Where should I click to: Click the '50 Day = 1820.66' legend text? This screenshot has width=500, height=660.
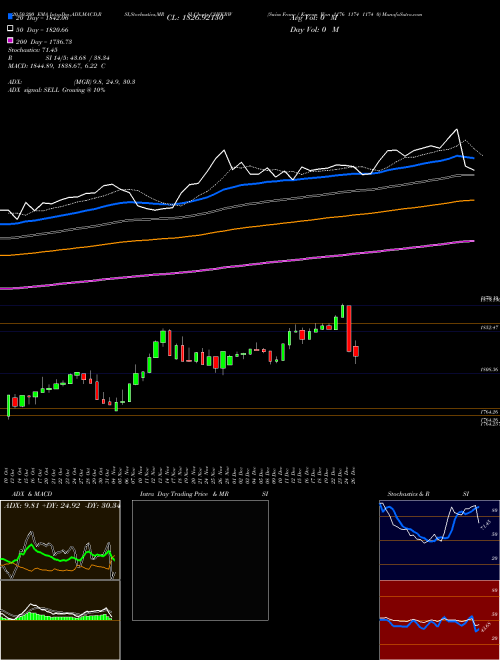coord(42,30)
